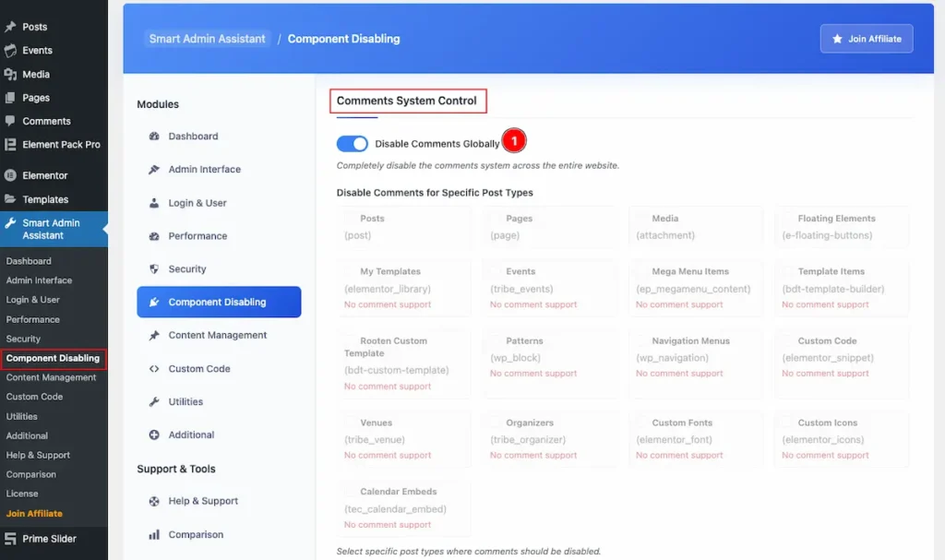Check the Pages (page) checkbox

pyautogui.click(x=496, y=218)
